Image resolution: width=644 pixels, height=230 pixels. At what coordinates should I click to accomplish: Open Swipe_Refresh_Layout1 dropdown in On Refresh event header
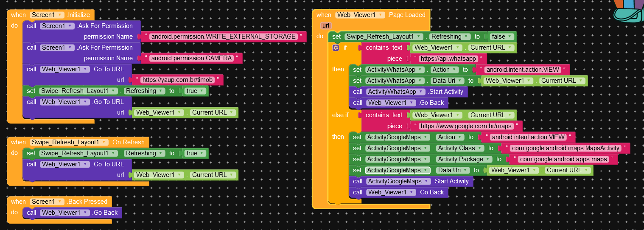[69, 142]
